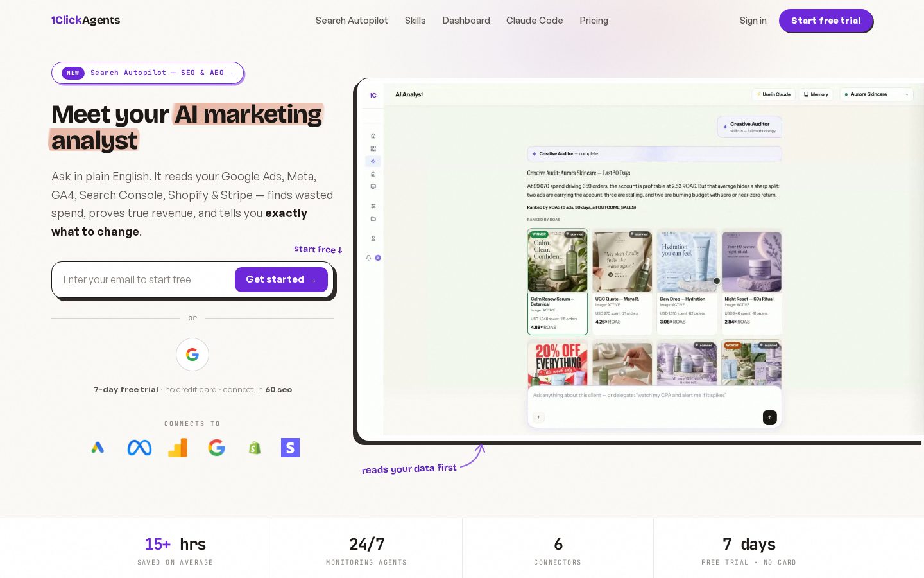Open Search Autopilot in the navigation
This screenshot has width=924, height=578.
point(352,21)
